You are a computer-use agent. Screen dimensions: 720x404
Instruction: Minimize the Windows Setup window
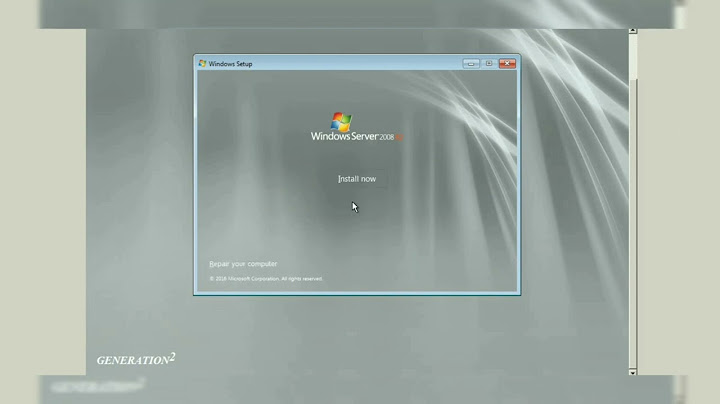[x=471, y=64]
